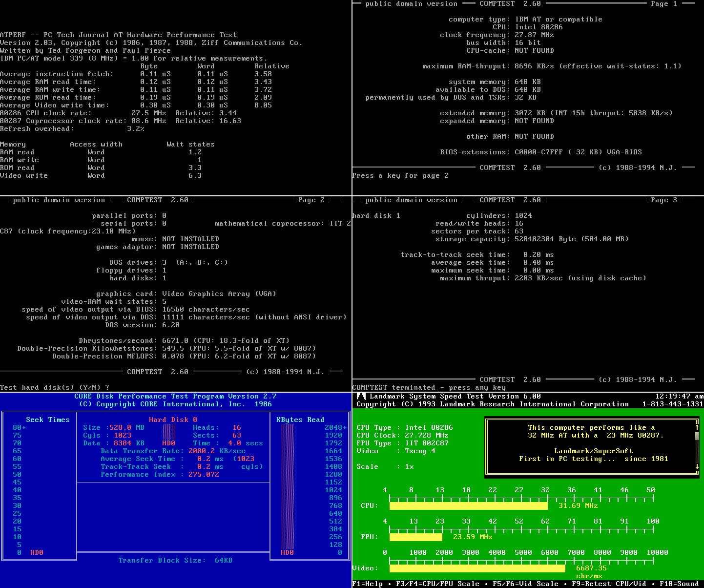This screenshot has width=704, height=588.
Task: Click the yellow FPU speed bar
Action: 416,537
